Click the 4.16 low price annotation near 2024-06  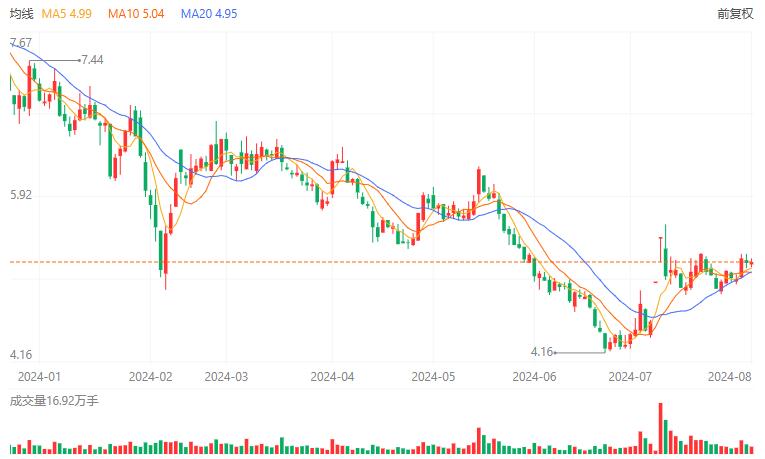coord(541,352)
